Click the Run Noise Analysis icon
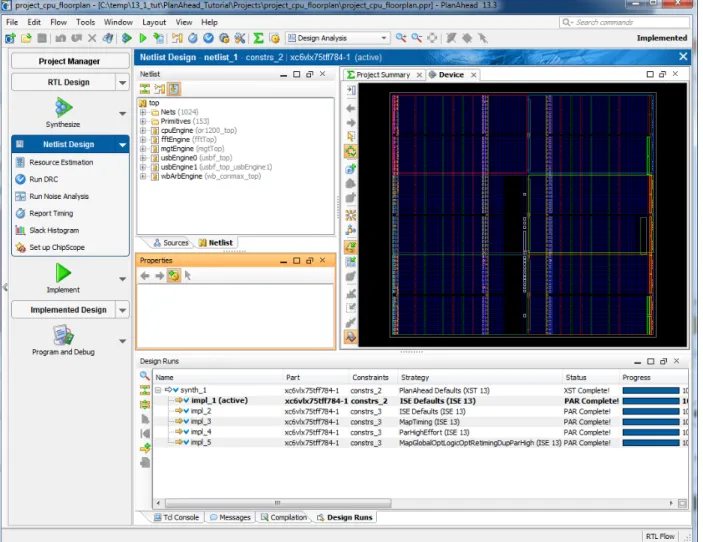This screenshot has height=542, width=703. [x=20, y=196]
